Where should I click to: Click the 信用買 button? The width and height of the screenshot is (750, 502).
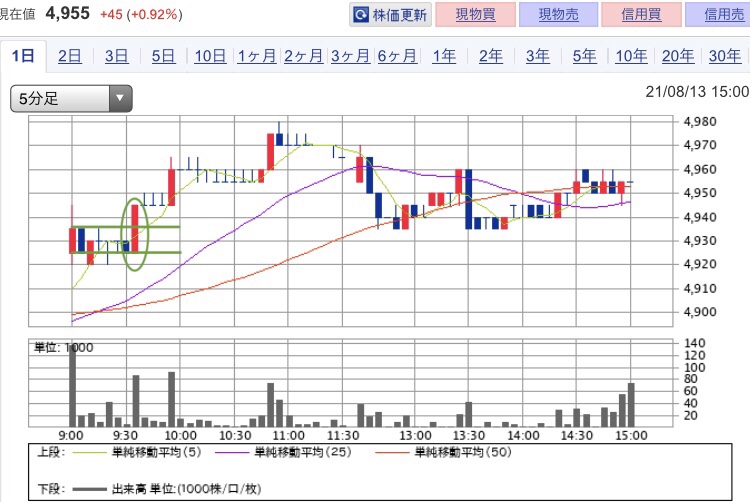(x=641, y=15)
